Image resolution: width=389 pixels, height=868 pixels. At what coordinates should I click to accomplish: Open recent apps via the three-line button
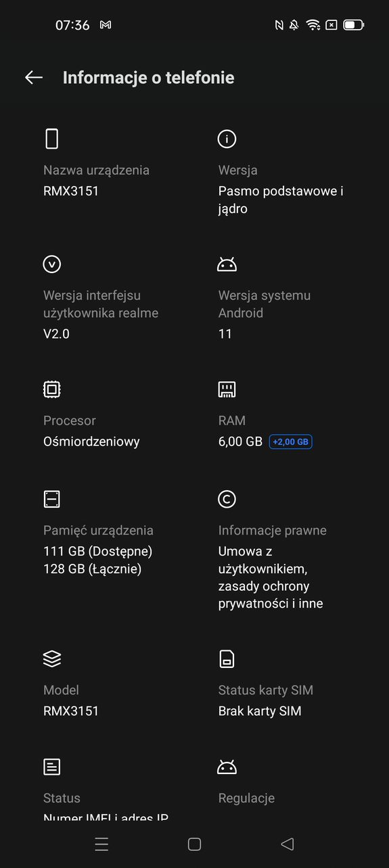(x=101, y=844)
